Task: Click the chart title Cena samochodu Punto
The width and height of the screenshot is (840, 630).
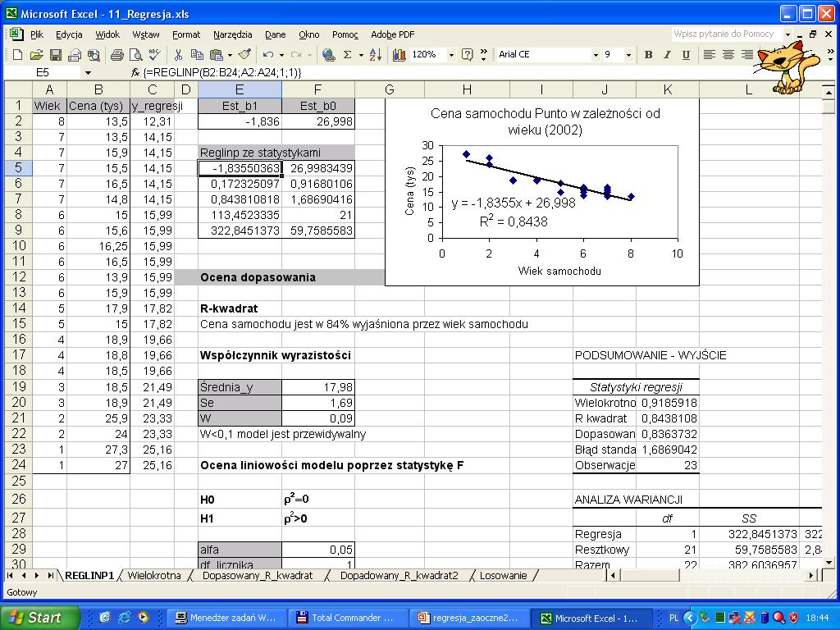Action: 545,121
